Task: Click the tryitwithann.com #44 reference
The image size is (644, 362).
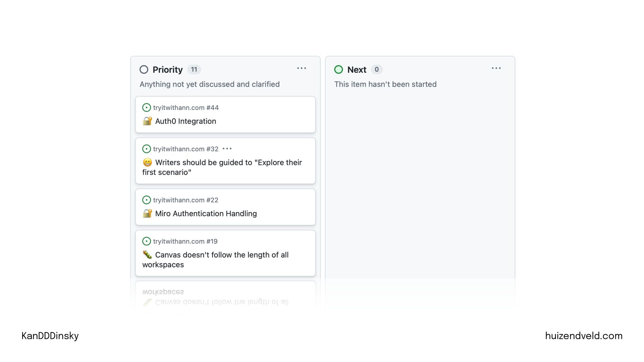Action: pyautogui.click(x=186, y=108)
